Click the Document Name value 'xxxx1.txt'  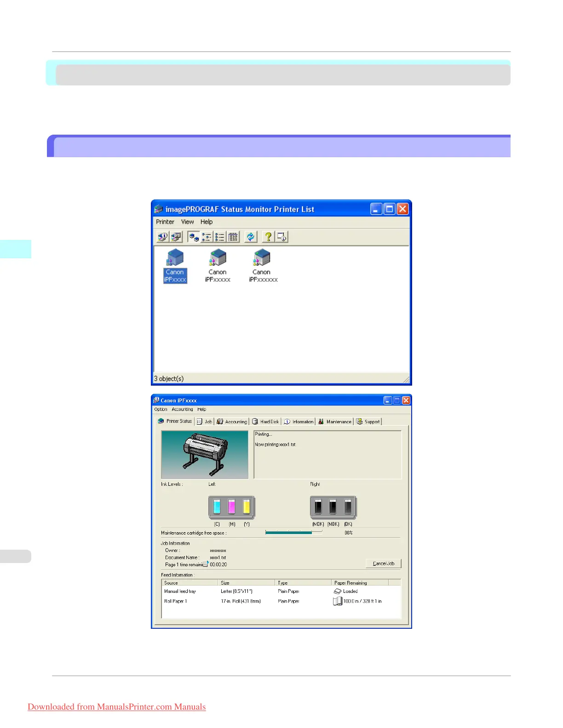[x=218, y=557]
